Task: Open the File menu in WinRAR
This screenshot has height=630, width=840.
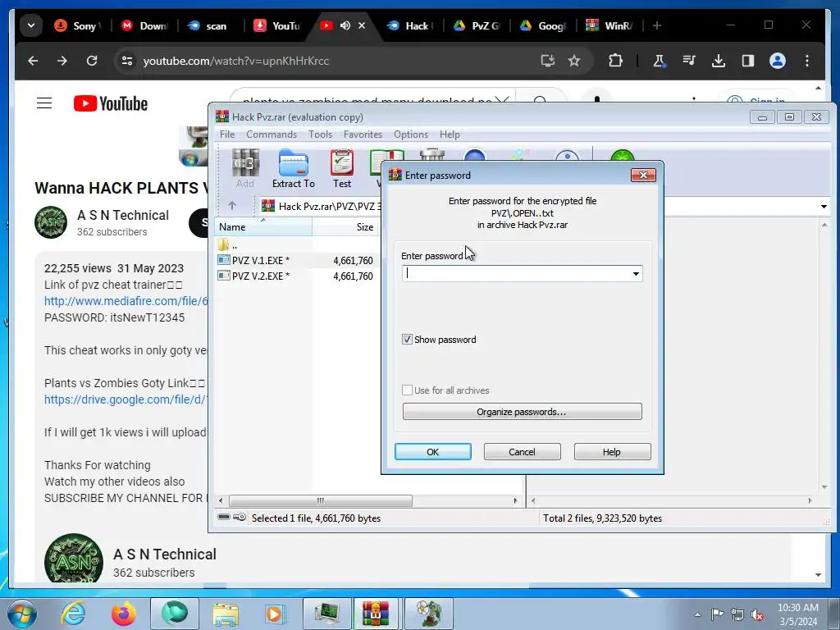Action: 227,135
